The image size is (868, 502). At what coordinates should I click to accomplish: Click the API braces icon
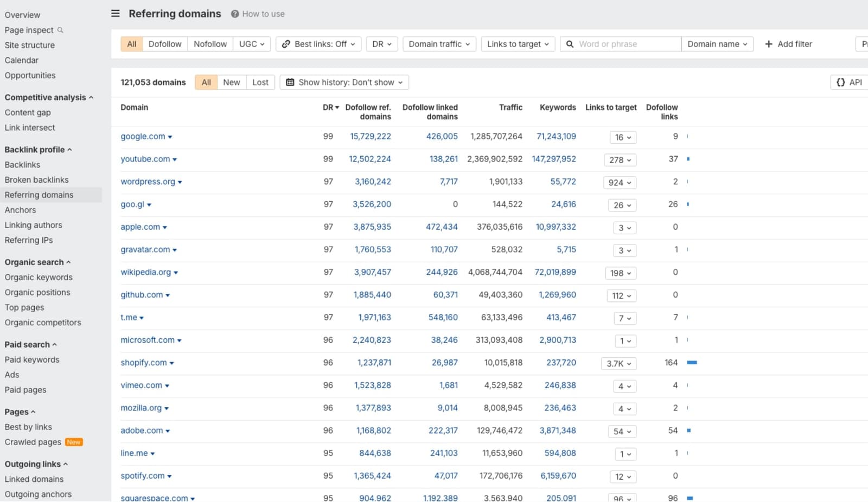click(x=841, y=82)
